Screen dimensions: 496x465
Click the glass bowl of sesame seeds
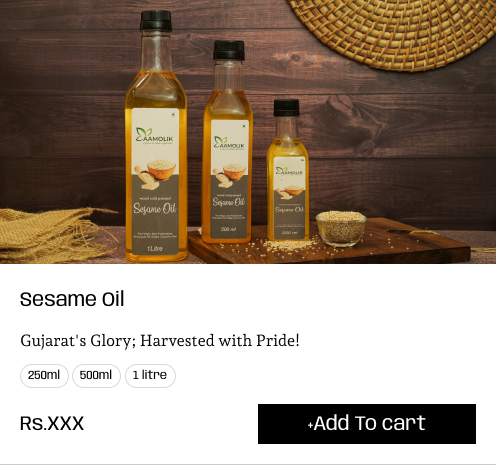(341, 228)
